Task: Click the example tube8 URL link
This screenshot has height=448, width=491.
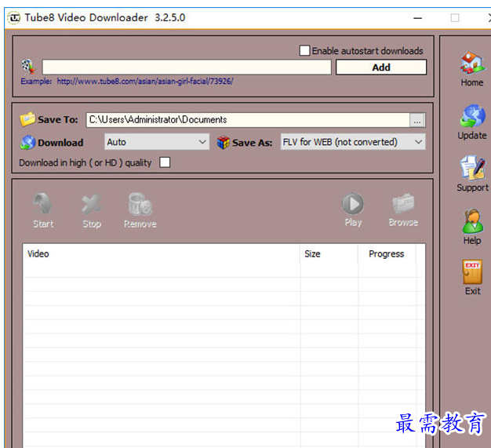Action: (x=145, y=82)
